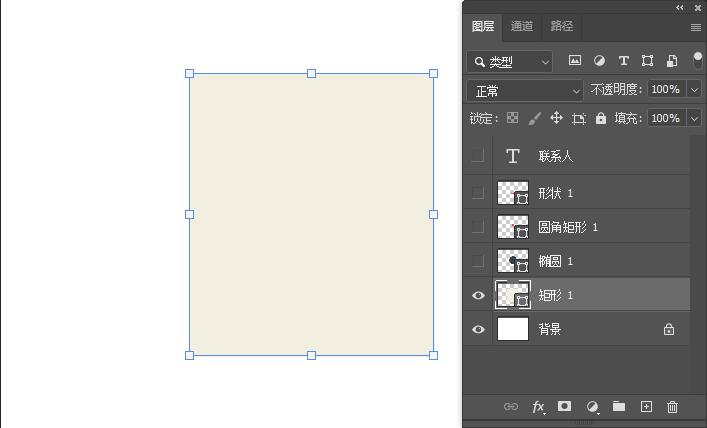Create new fill or adjustment layer

click(x=592, y=407)
